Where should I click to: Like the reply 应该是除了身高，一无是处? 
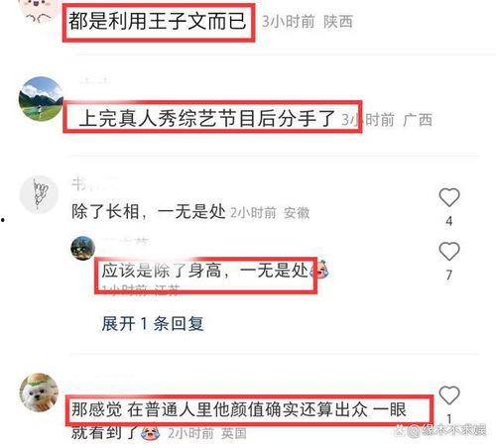pos(449,251)
